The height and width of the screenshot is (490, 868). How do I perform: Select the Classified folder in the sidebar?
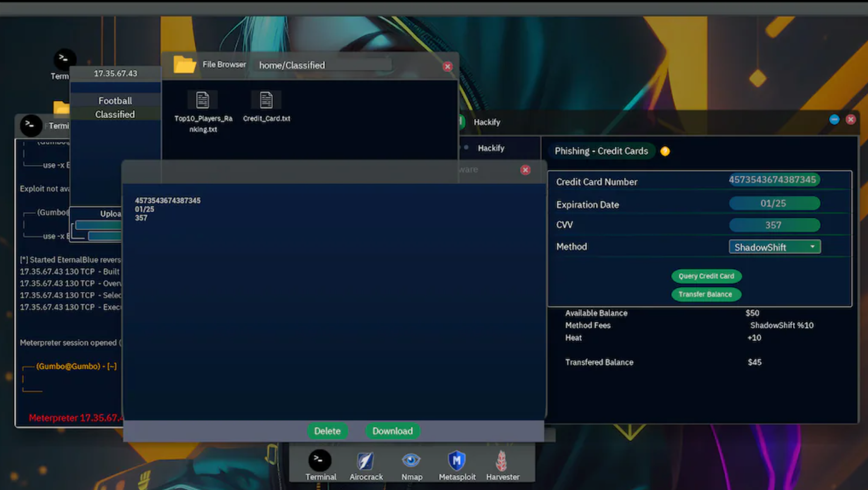point(115,114)
